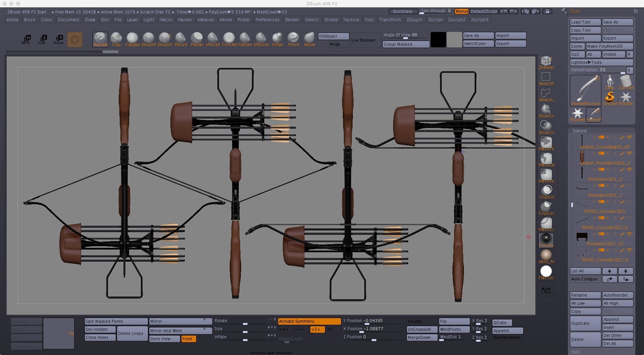Click the Duplicate subtool button
The image size is (644, 355).
point(586,323)
